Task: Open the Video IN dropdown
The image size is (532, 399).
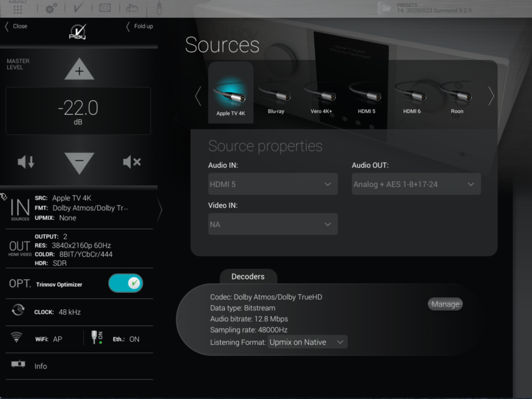Action: (273, 224)
